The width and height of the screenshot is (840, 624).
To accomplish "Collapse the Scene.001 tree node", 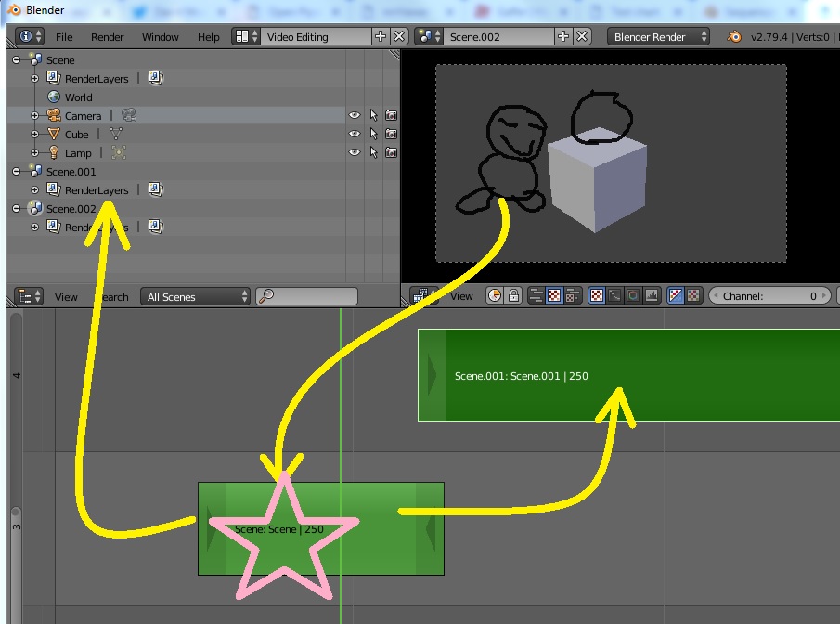I will (16, 172).
